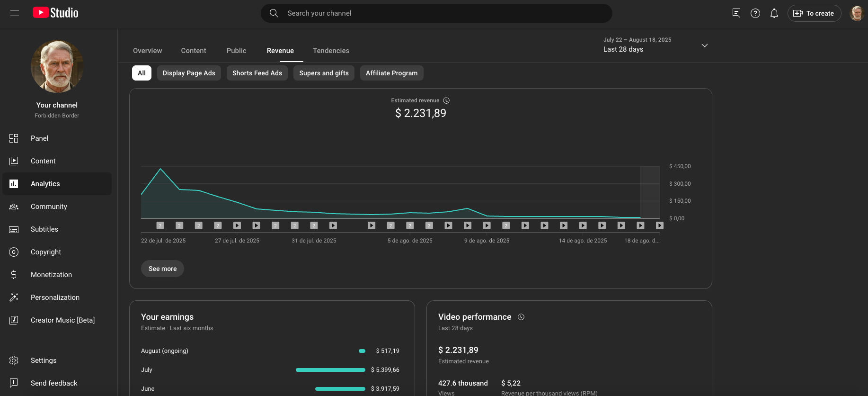Open the help question mark icon
Viewport: 868px width, 396px height.
click(755, 13)
